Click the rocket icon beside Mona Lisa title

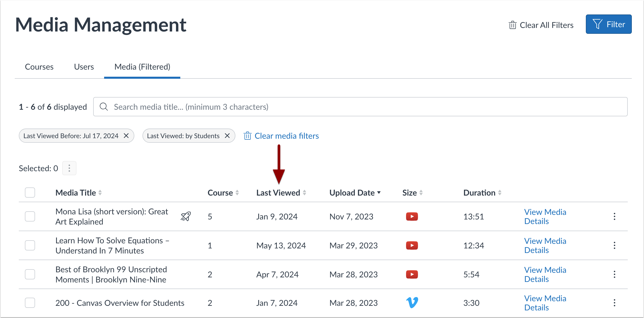[x=186, y=216]
